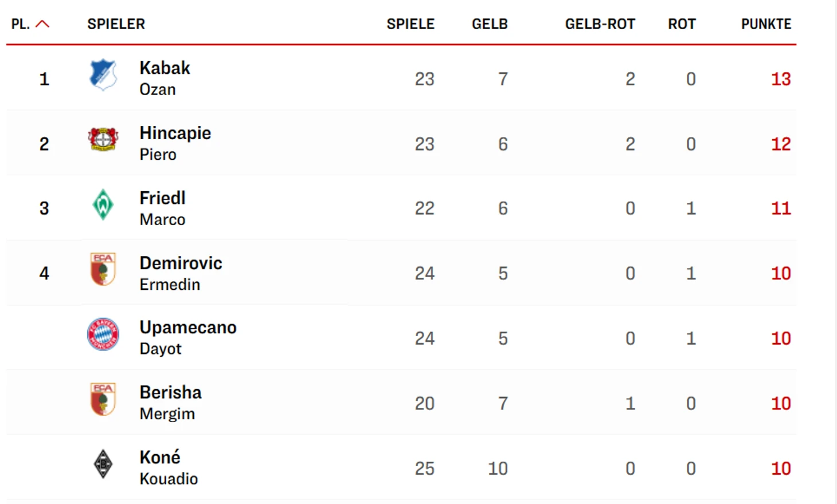The image size is (837, 504).
Task: Sort table by SPIELER column
Action: coord(116,24)
